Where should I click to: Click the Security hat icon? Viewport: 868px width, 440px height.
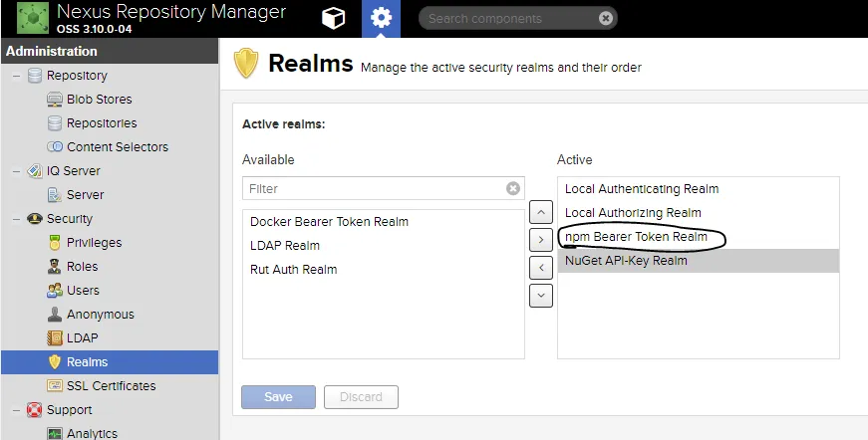tap(35, 219)
